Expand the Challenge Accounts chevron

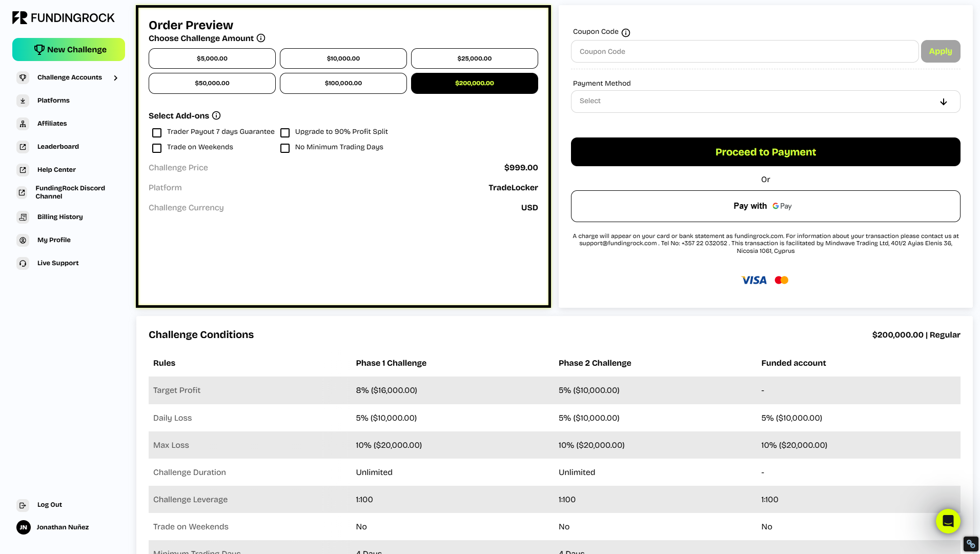116,78
